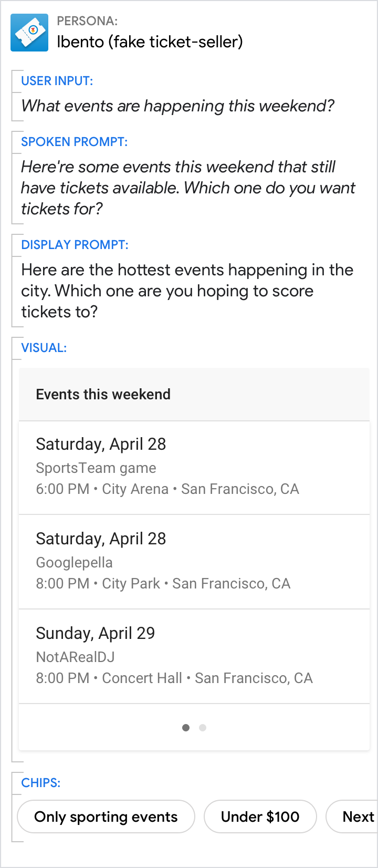This screenshot has height=868, width=378.
Task: Switch to the second carousel page dot
Action: tap(203, 728)
